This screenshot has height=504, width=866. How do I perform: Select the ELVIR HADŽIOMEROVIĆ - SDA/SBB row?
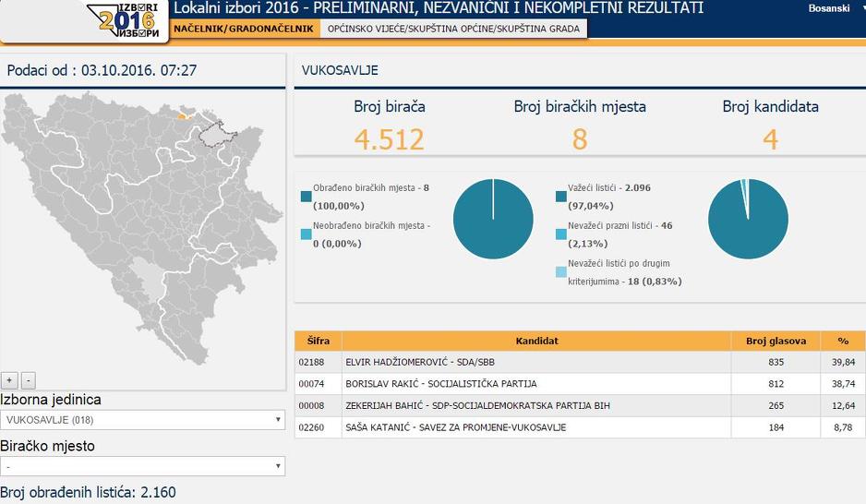coord(535,362)
